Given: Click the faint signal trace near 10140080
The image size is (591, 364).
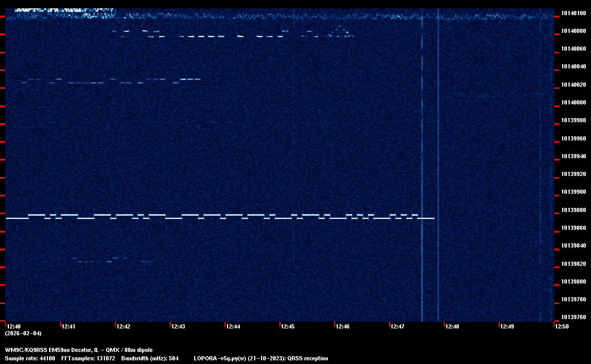Looking at the screenshot, I should pyautogui.click(x=209, y=37).
